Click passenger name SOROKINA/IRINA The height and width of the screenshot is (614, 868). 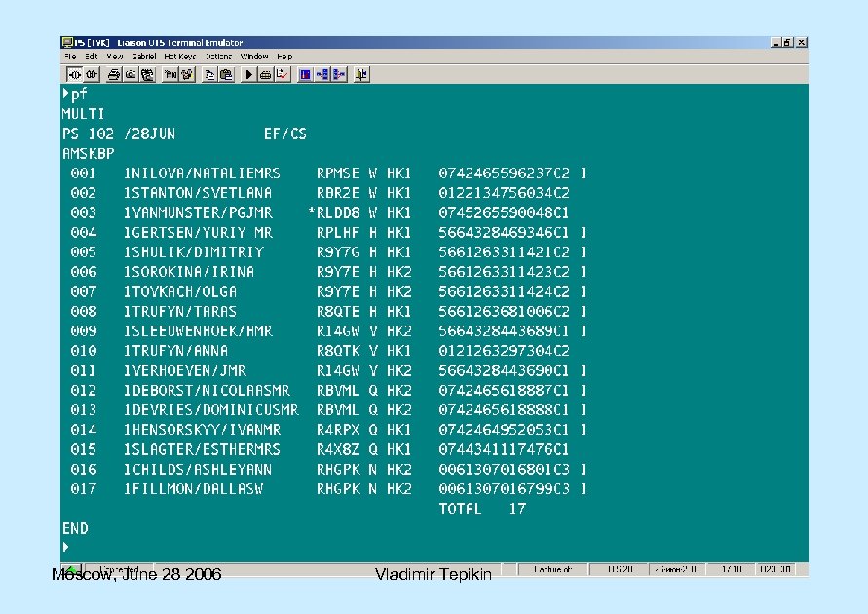(x=193, y=272)
